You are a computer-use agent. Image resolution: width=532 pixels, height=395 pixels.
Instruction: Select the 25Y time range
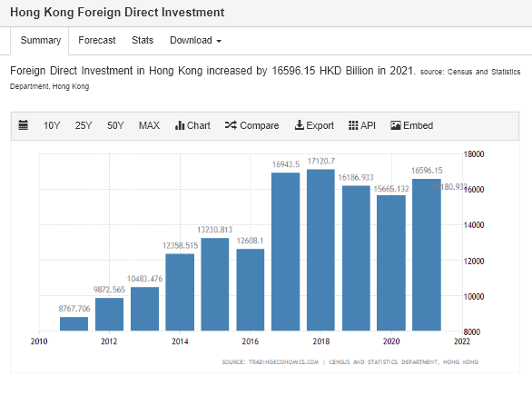84,125
